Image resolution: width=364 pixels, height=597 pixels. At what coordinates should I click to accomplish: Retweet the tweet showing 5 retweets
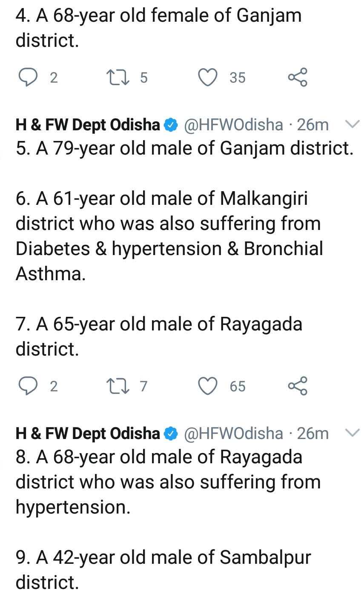[x=115, y=77]
